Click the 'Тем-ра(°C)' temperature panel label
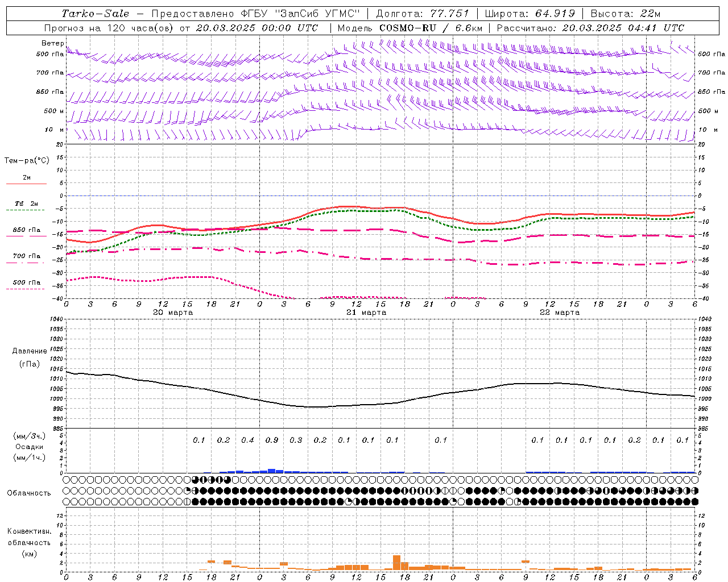The width and height of the screenshot is (728, 582). coord(27,161)
